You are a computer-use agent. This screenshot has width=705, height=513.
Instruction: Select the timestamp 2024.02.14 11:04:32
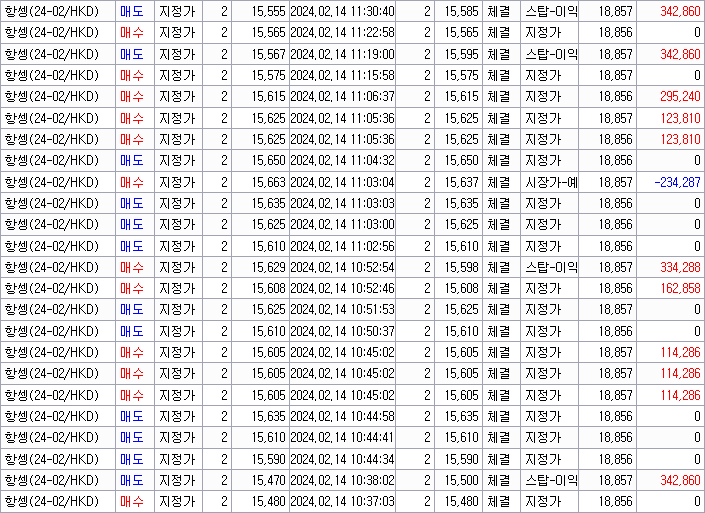pos(342,161)
